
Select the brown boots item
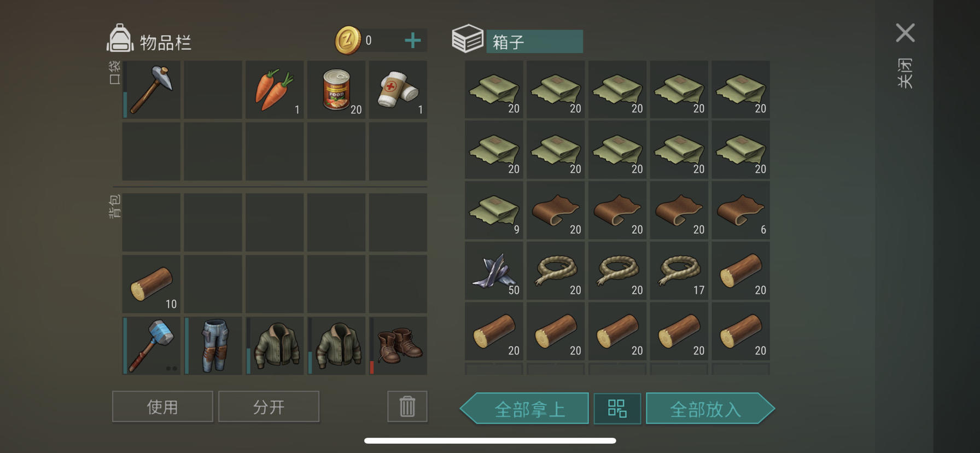pos(398,346)
